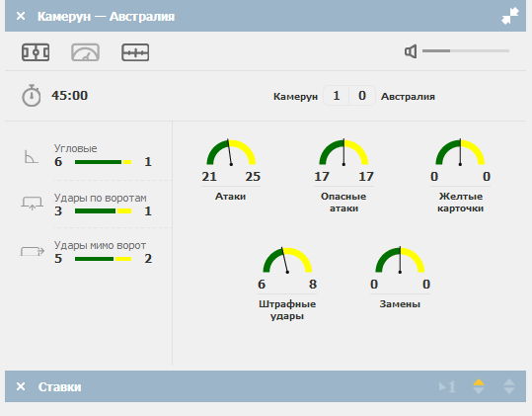Collapse the match panel with the arrows icon
The height and width of the screenshot is (416, 532).
(x=510, y=16)
